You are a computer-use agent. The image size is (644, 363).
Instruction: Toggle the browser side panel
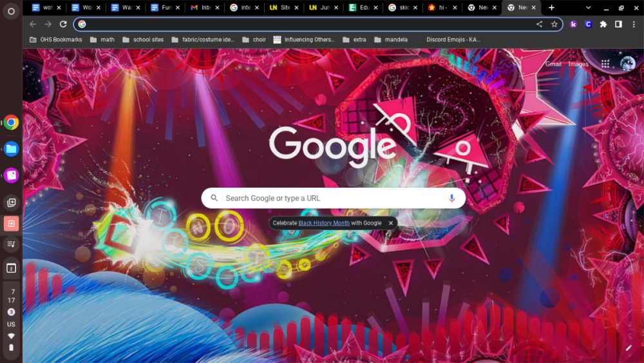[x=618, y=24]
